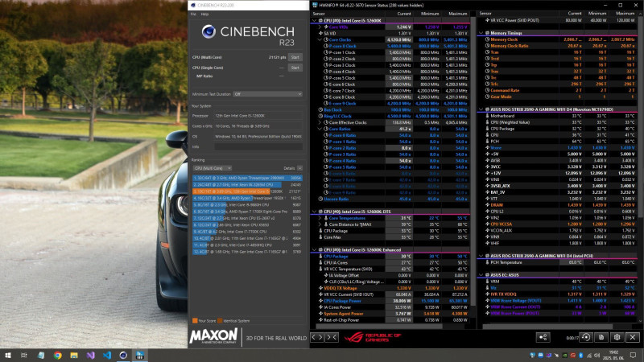Reset HWiNFO min/max clock icon
Viewport: 644px width, 362px height.
(x=586, y=337)
